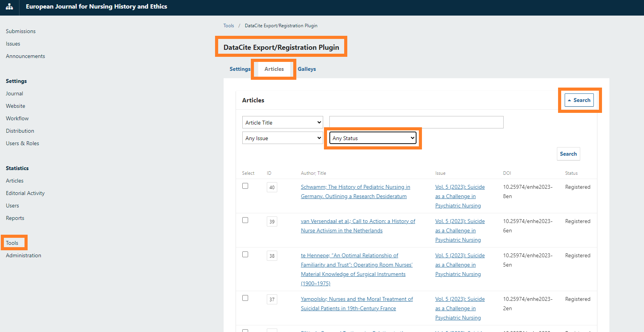Tick the checkbox for article ID 40
Image resolution: width=644 pixels, height=332 pixels.
pyautogui.click(x=245, y=186)
